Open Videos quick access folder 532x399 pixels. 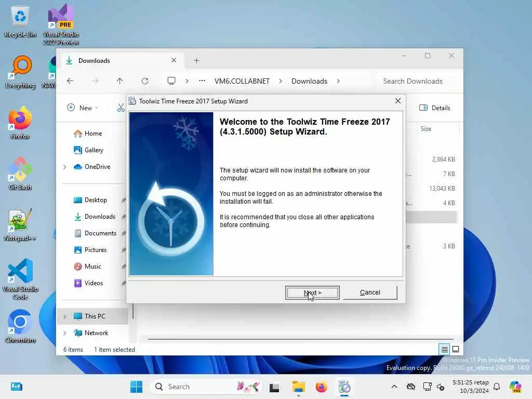point(94,283)
